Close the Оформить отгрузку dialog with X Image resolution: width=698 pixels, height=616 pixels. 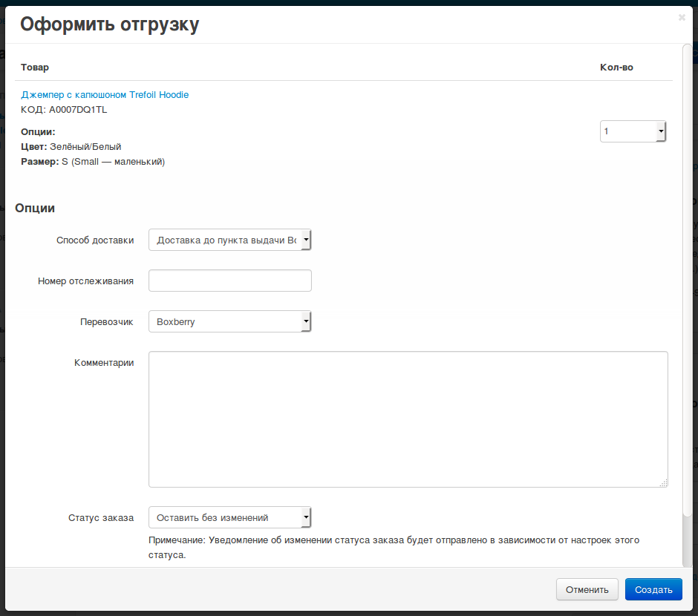[682, 18]
